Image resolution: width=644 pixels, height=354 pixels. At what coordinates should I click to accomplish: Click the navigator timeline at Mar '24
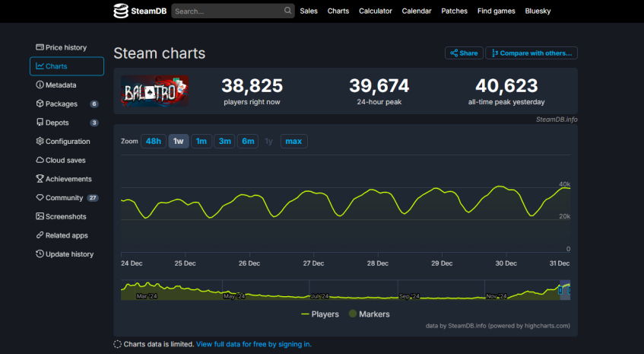click(147, 296)
